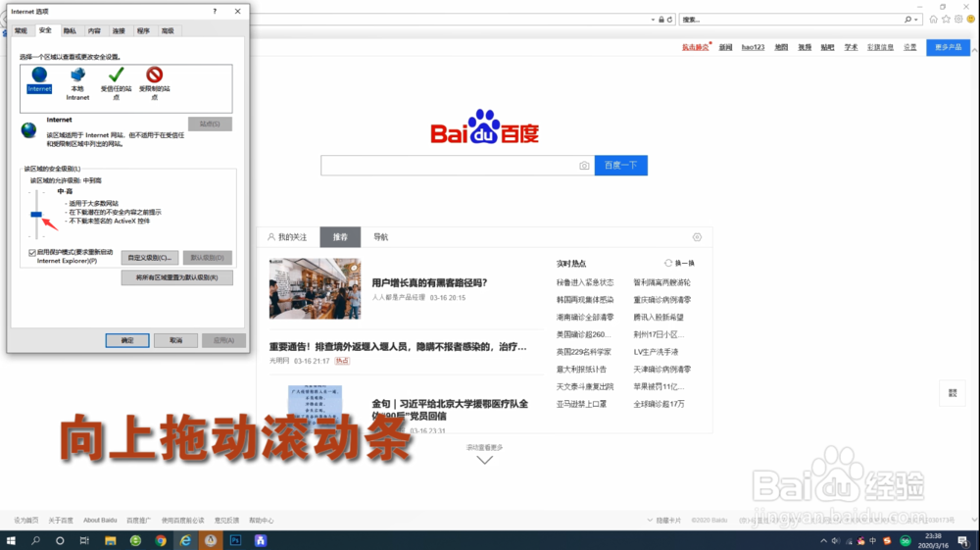
Task: Open hot topic 重庆确诊病例清零
Action: [x=661, y=300]
